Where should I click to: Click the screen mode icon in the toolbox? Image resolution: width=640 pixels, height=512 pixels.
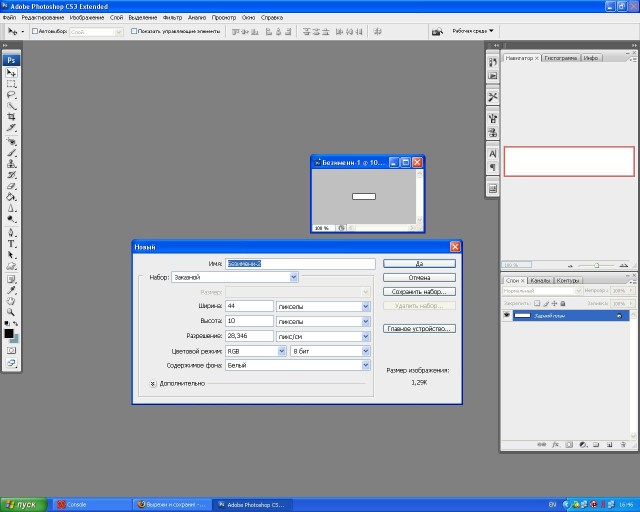coord(11,363)
